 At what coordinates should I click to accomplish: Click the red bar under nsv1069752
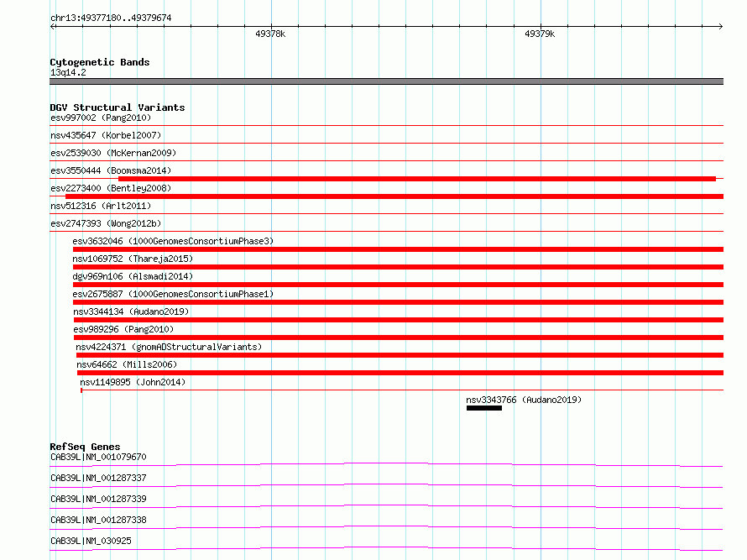pyautogui.click(x=398, y=267)
